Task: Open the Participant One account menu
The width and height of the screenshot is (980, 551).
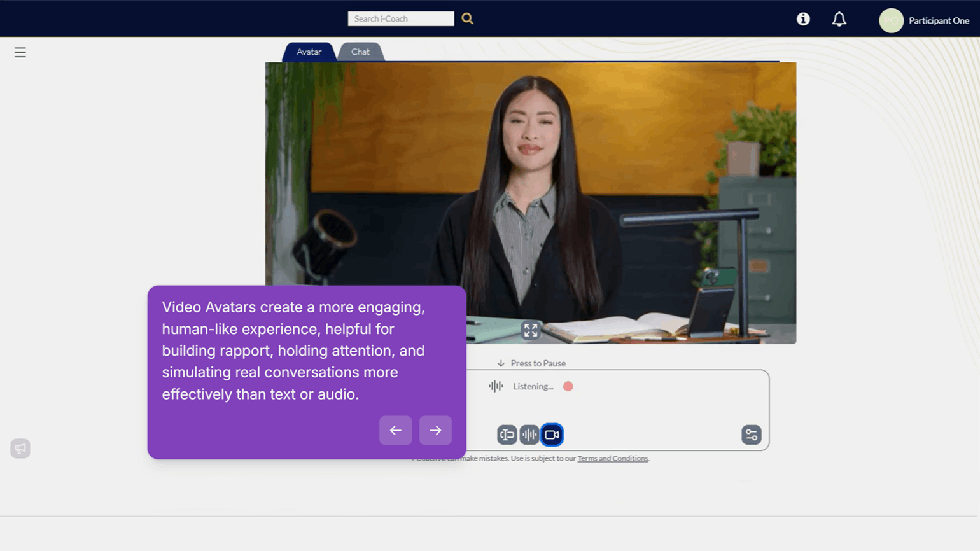Action: click(938, 20)
